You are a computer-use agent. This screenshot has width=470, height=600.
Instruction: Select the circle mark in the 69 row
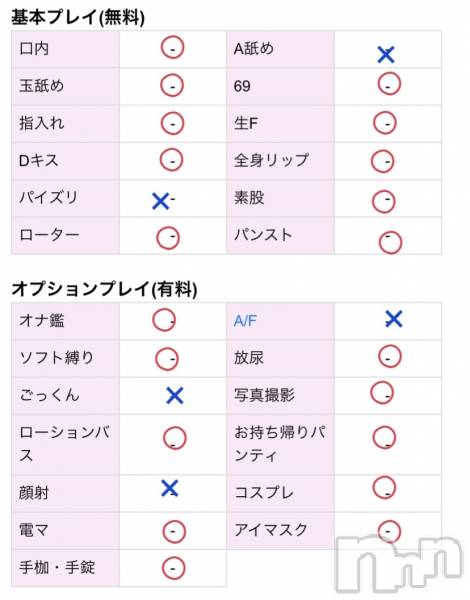[389, 84]
